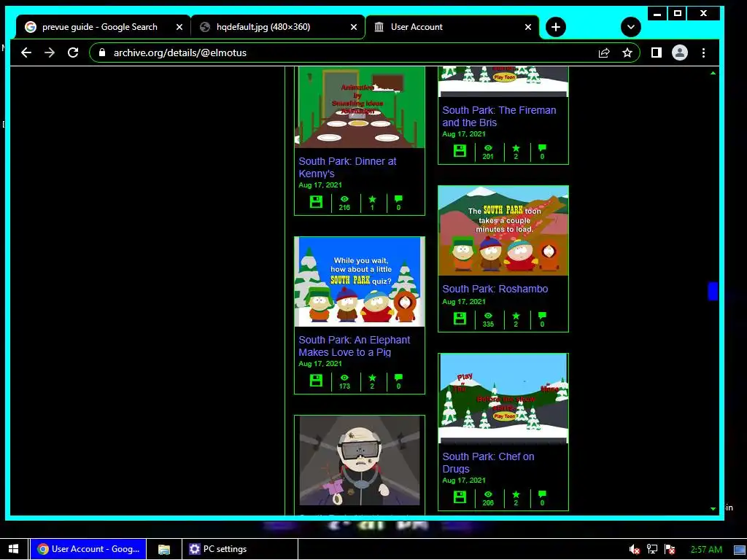The width and height of the screenshot is (747, 560).
Task: Open South Park: Roshambo link
Action: 495,289
